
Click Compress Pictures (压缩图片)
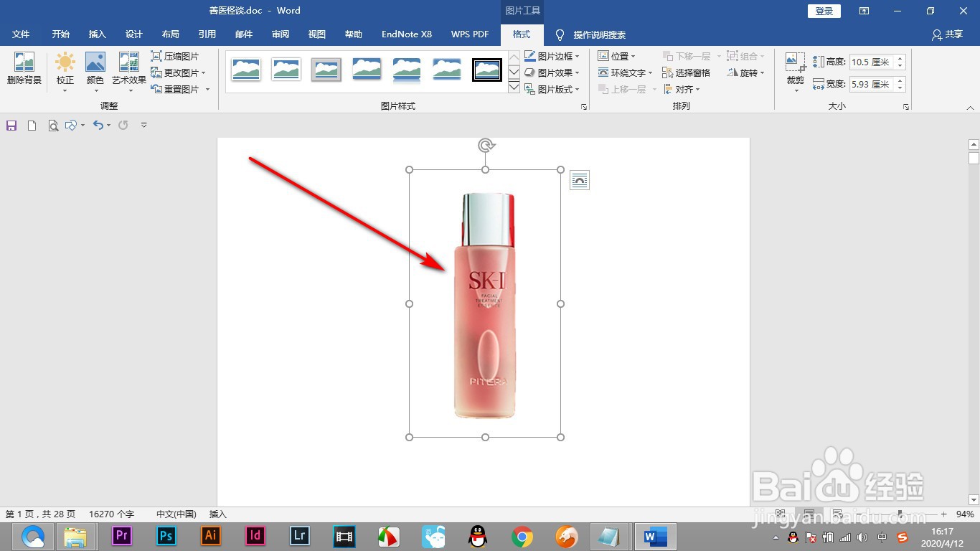coord(175,56)
